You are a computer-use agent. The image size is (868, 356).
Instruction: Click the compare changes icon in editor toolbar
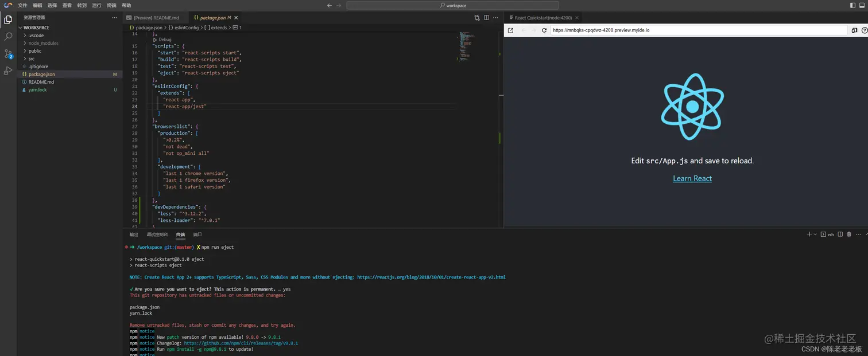click(477, 18)
